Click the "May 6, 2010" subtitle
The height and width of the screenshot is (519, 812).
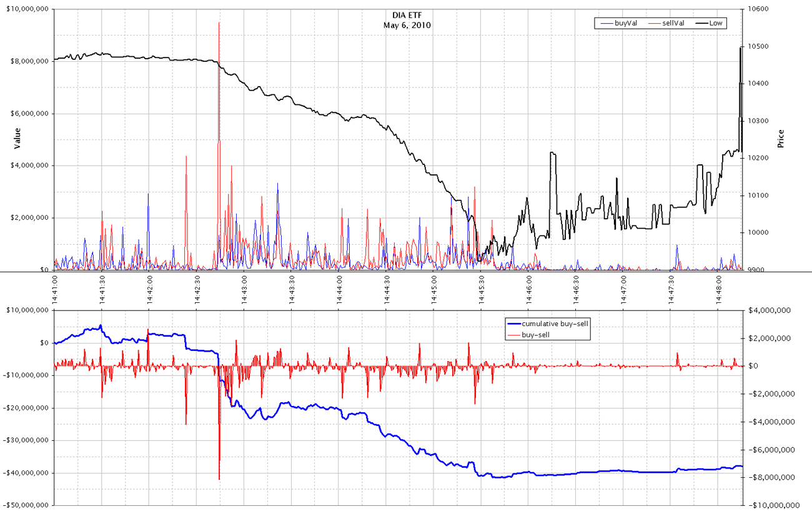[x=406, y=26]
